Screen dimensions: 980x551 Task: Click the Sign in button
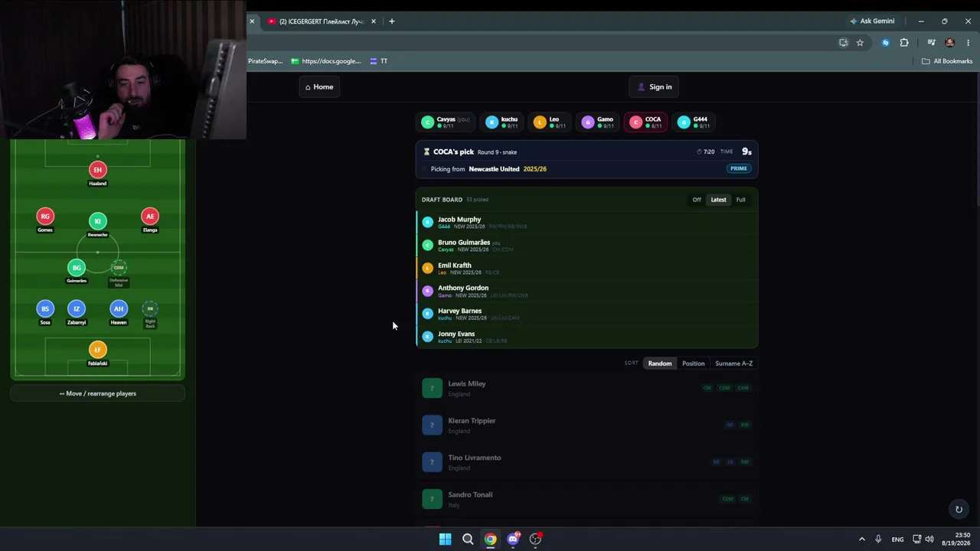(x=655, y=86)
